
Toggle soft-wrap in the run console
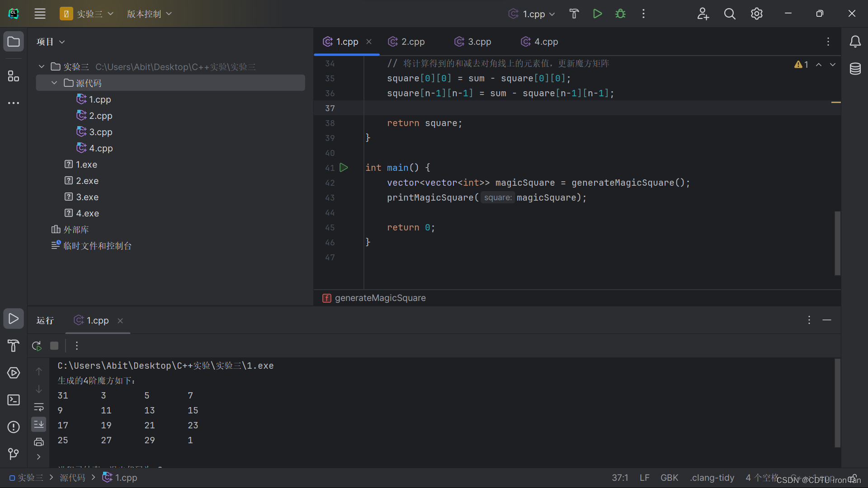click(39, 407)
